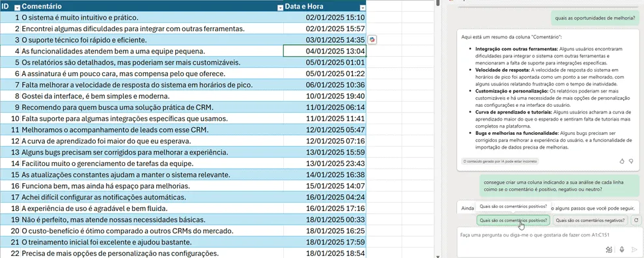The width and height of the screenshot is (644, 258).
Task: Select date cell '10/01/2025 19:40'
Action: (325, 96)
